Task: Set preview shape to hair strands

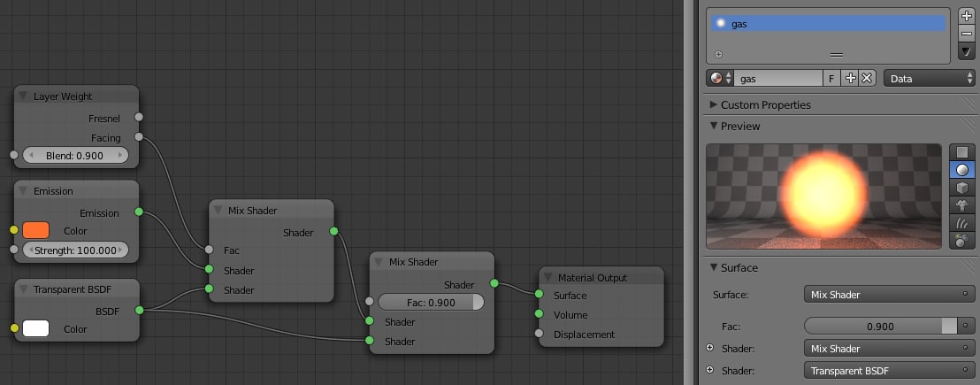Action: click(x=962, y=222)
